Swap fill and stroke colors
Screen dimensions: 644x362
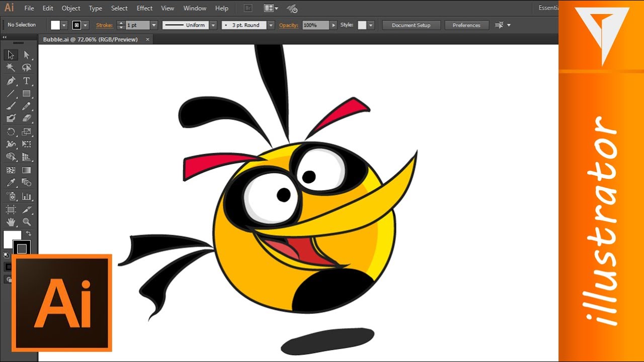pyautogui.click(x=28, y=233)
